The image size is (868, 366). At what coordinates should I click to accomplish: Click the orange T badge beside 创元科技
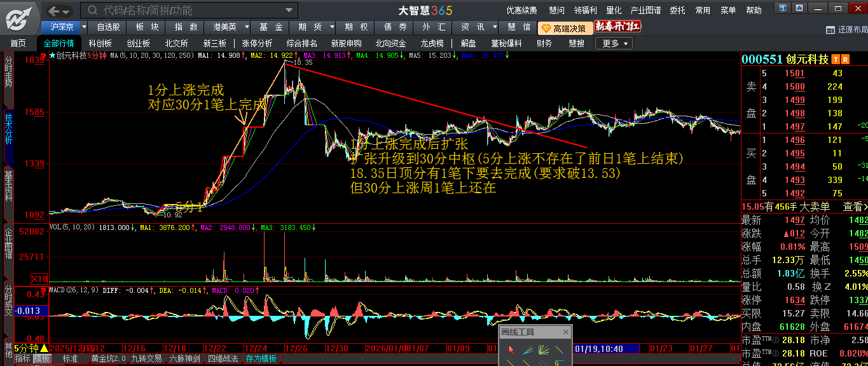(835, 59)
